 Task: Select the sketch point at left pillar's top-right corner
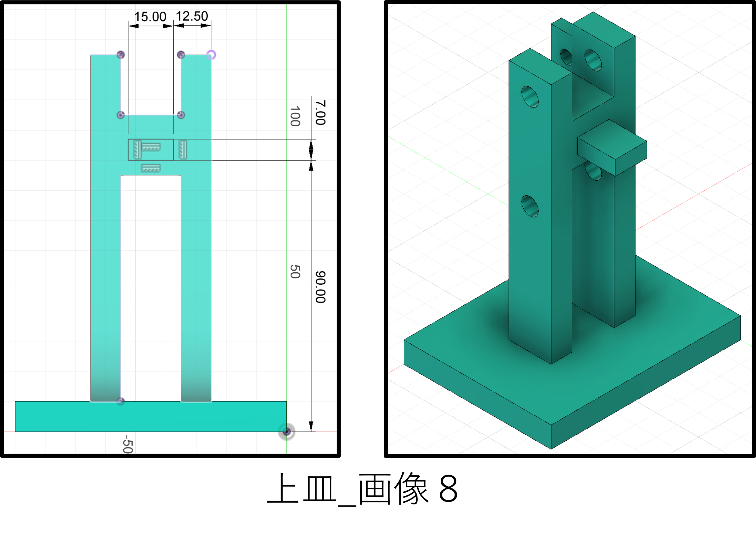click(121, 55)
